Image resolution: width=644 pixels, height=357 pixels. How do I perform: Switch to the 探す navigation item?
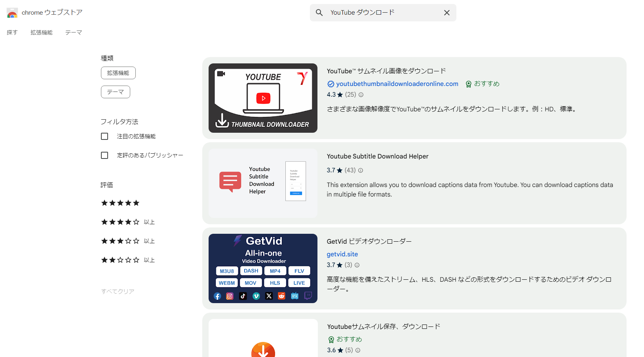[x=12, y=32]
